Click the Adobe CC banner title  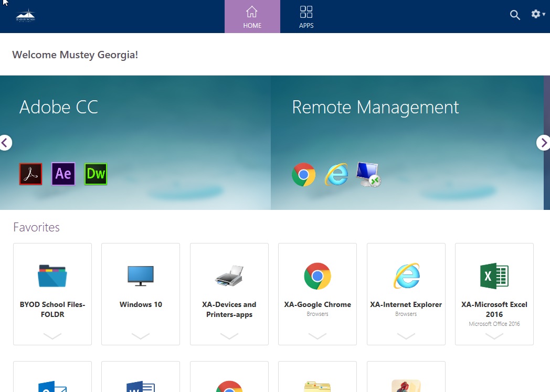point(59,107)
